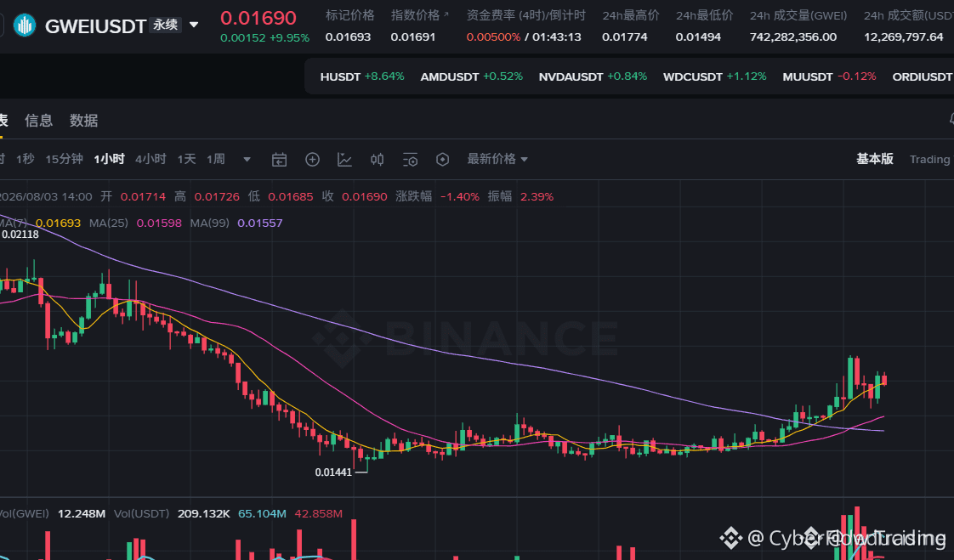Click the last price 0.01690 at top

pos(258,18)
